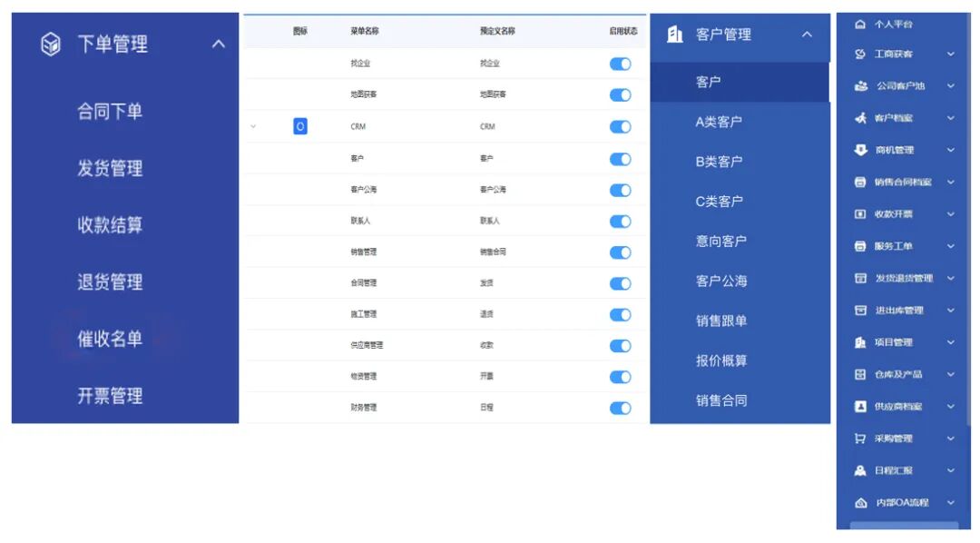Toggle the 客户 row enabled switch

620,159
